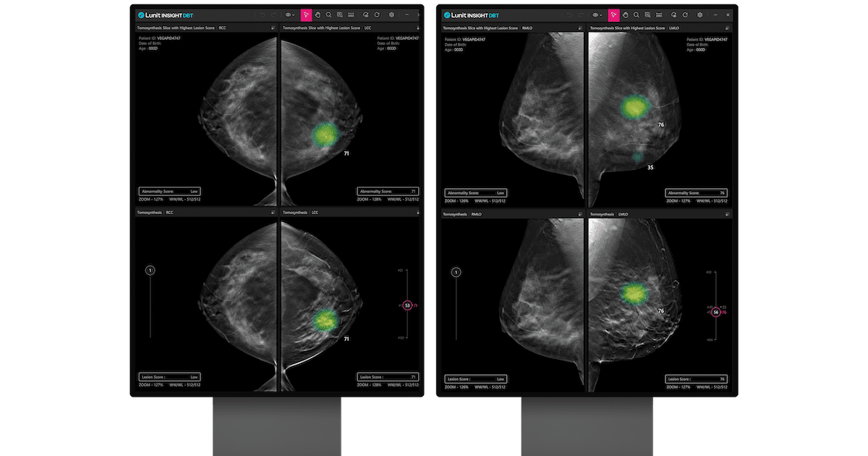Open the region magnification tool

(339, 14)
